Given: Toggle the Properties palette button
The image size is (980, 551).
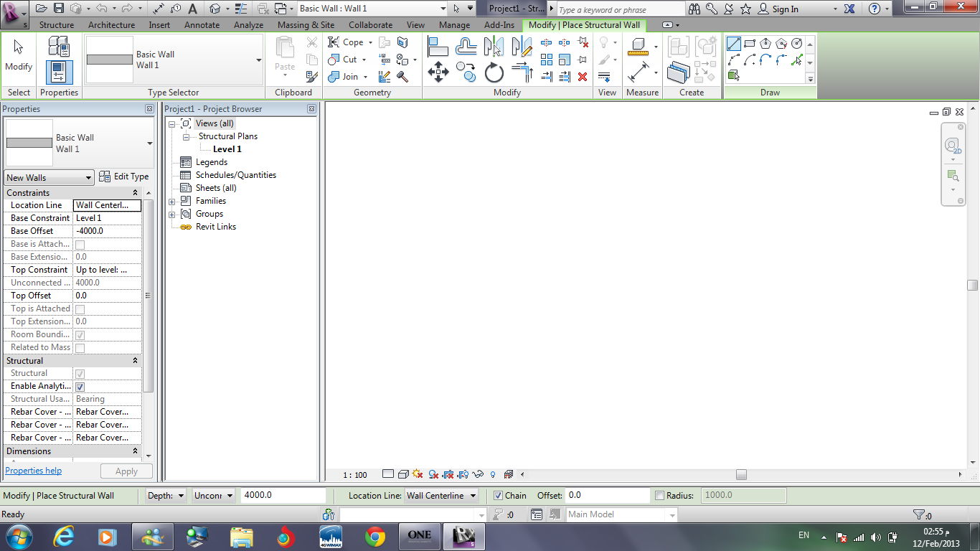Looking at the screenshot, I should tap(59, 72).
